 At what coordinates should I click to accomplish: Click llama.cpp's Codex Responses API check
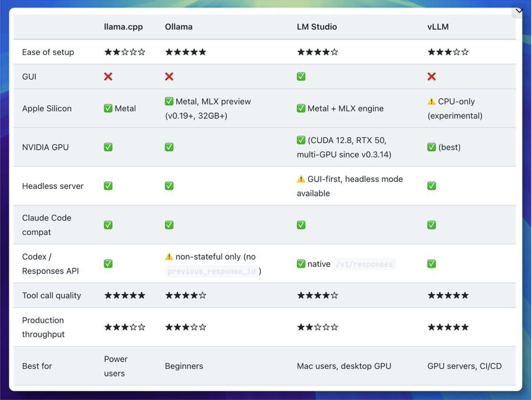point(108,264)
